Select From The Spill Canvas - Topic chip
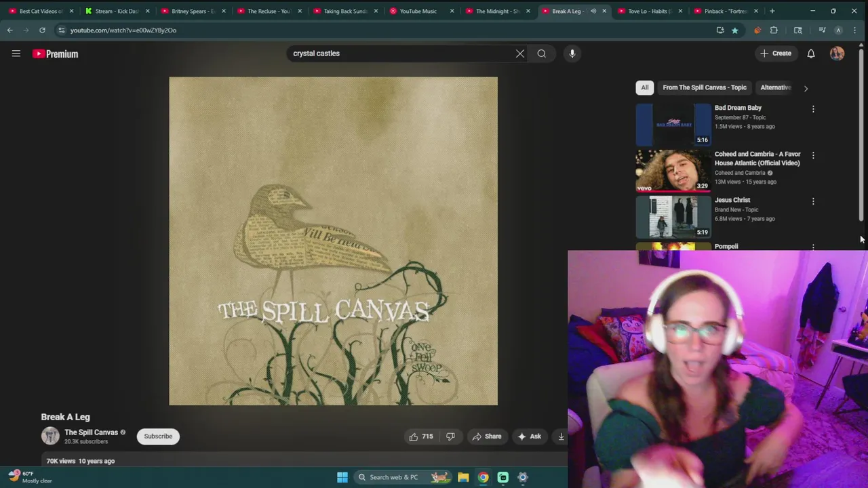The height and width of the screenshot is (488, 868). pos(705,87)
